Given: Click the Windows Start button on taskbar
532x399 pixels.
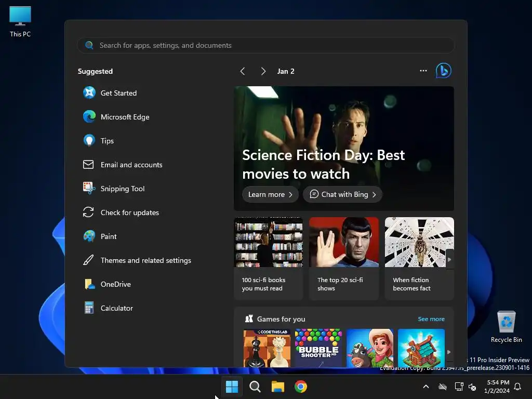Looking at the screenshot, I should pyautogui.click(x=232, y=387).
